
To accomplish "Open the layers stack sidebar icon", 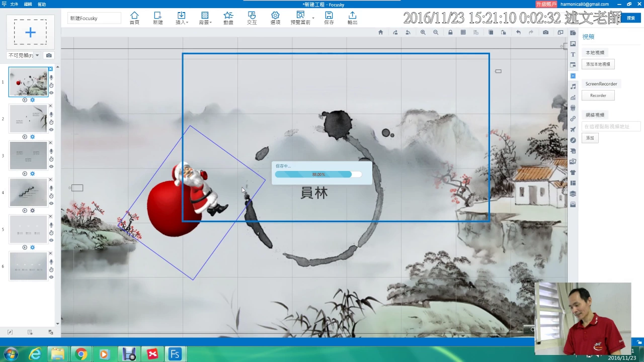I will pyautogui.click(x=573, y=194).
